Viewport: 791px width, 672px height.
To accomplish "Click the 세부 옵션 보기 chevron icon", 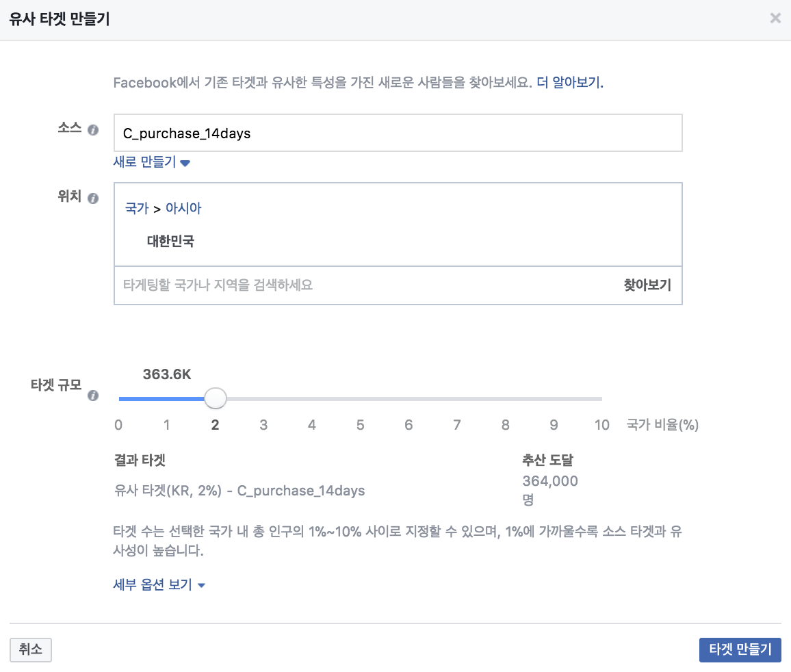I will pyautogui.click(x=200, y=585).
